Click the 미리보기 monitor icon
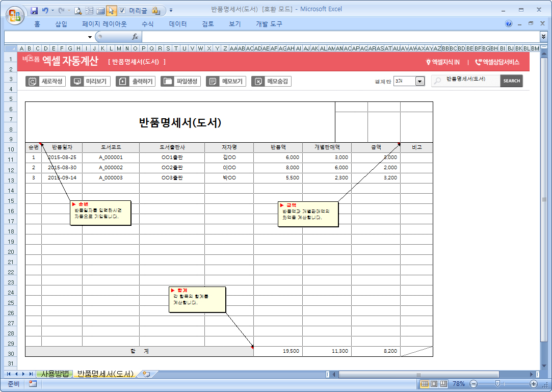The width and height of the screenshot is (552, 392). point(77,82)
